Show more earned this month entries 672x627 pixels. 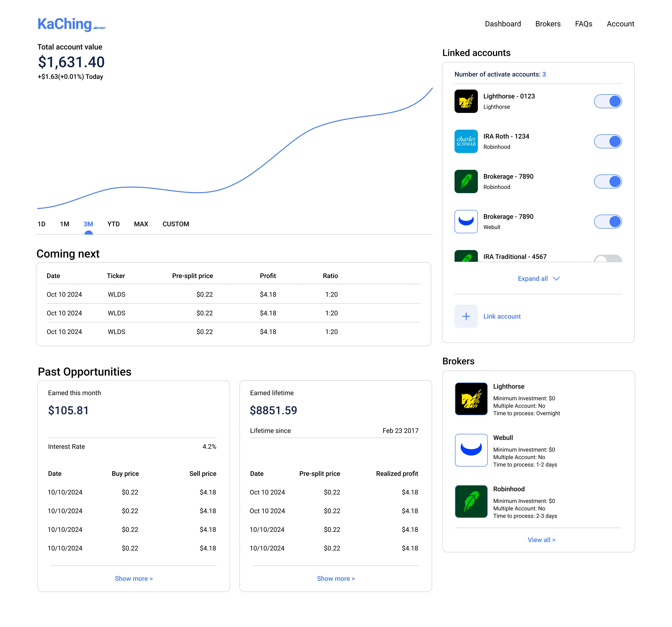(133, 578)
